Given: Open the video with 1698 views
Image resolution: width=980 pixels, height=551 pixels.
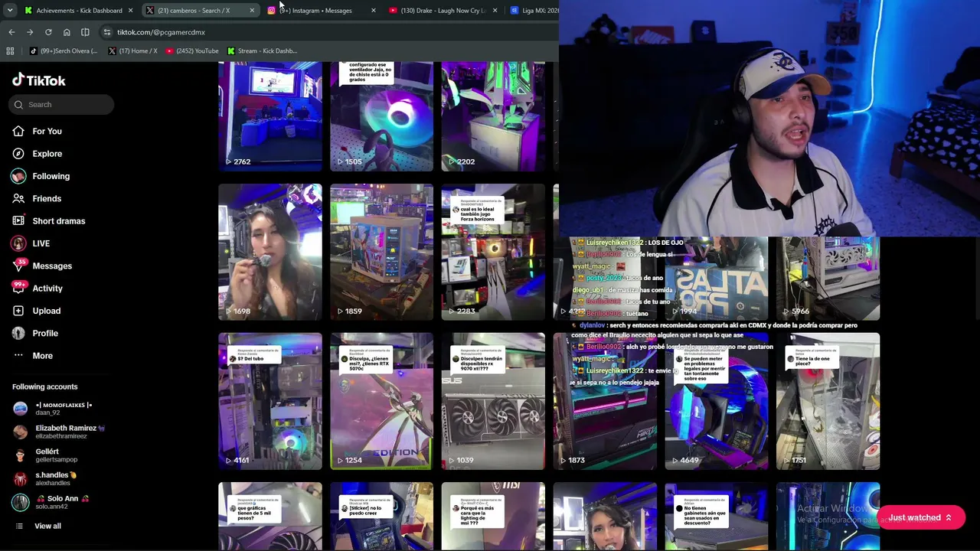Looking at the screenshot, I should point(270,252).
